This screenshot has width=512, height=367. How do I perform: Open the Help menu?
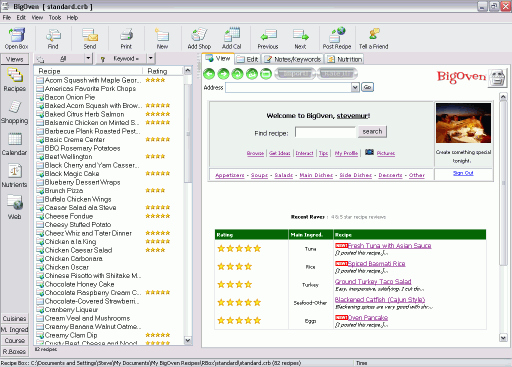click(x=72, y=18)
